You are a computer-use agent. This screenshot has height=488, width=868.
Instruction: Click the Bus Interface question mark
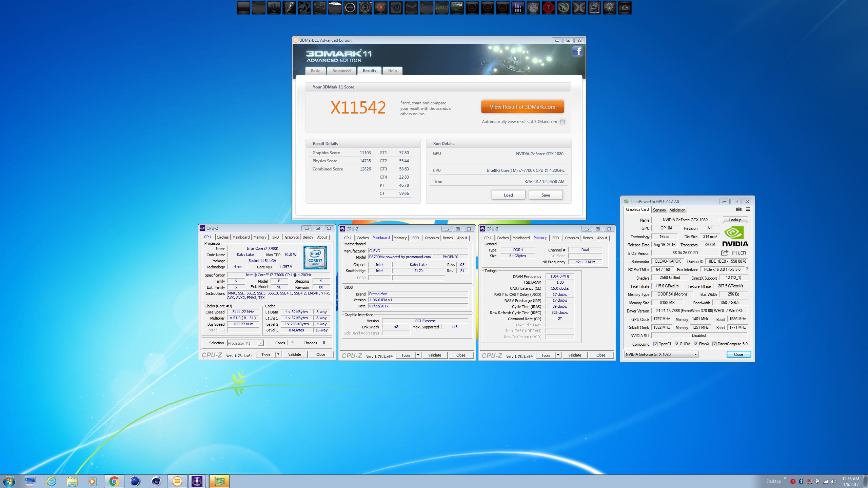747,269
